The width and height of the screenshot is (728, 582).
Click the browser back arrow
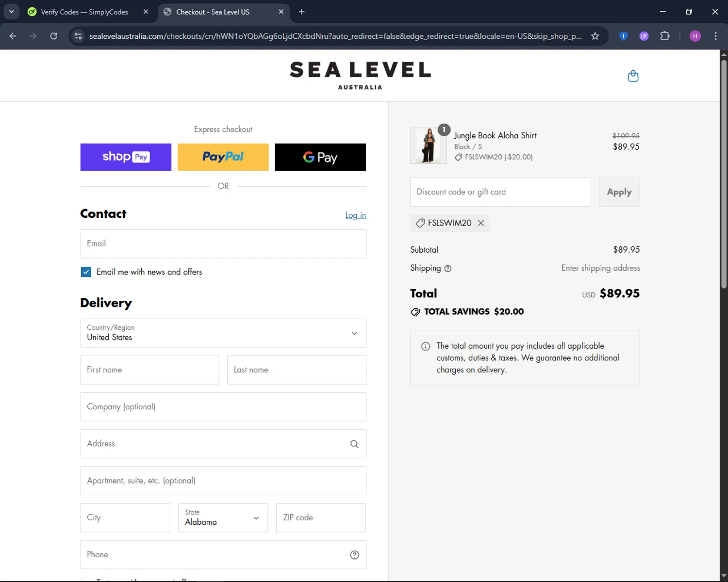[x=13, y=36]
